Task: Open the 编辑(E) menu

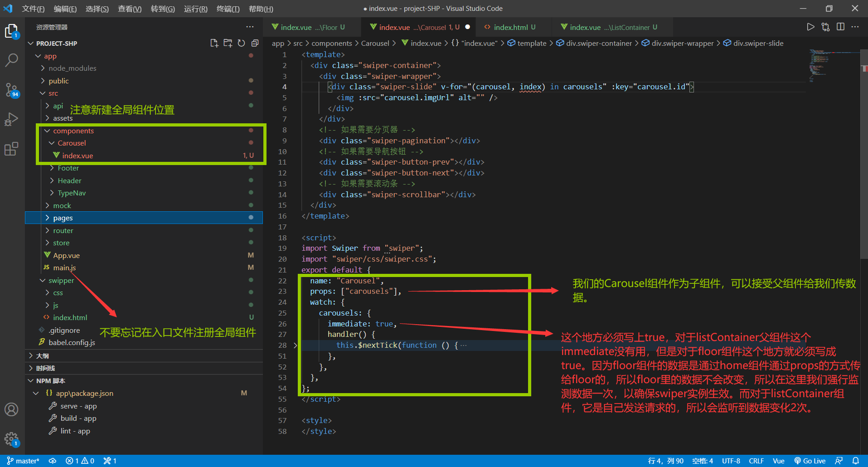Action: (x=65, y=9)
